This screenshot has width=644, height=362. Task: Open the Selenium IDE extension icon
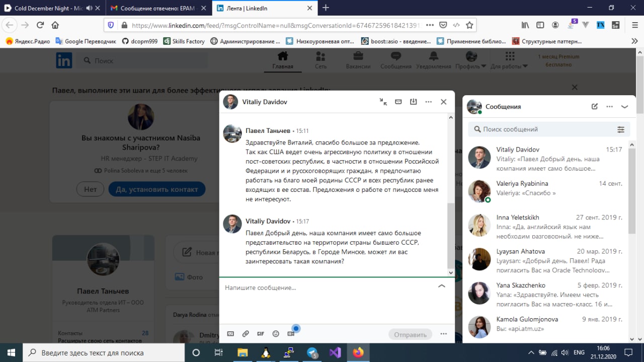(615, 25)
